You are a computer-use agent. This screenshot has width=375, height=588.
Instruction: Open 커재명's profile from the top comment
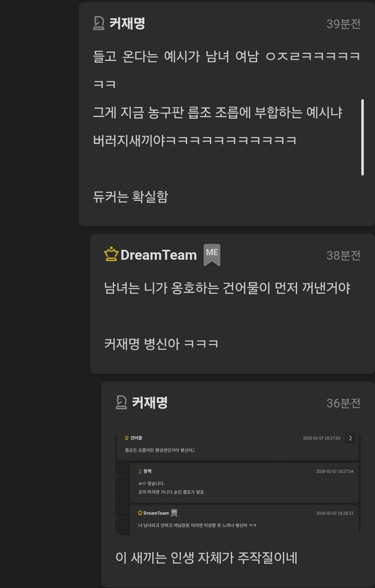[127, 24]
